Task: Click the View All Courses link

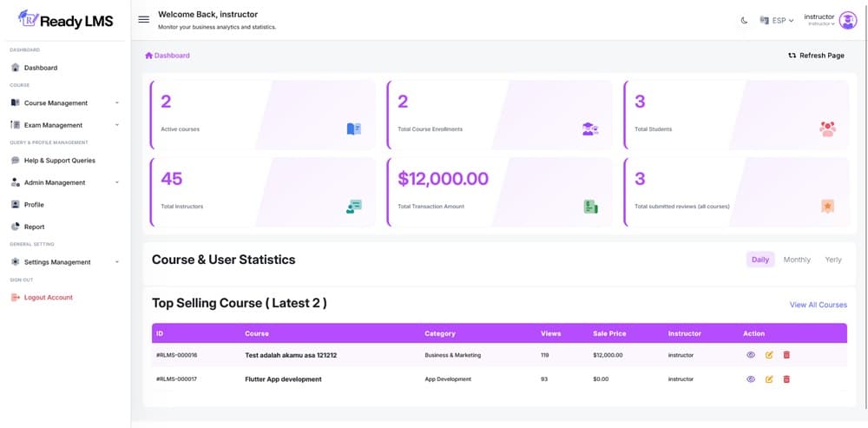Action: 818,305
